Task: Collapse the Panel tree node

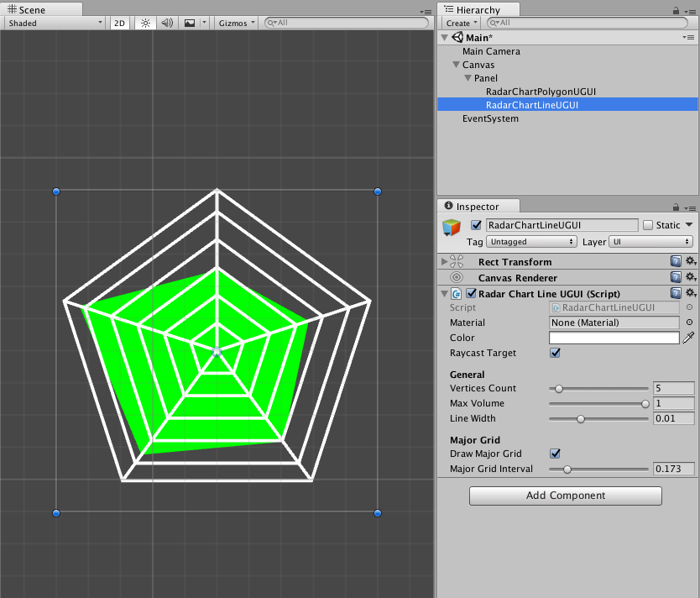Action: click(x=468, y=78)
